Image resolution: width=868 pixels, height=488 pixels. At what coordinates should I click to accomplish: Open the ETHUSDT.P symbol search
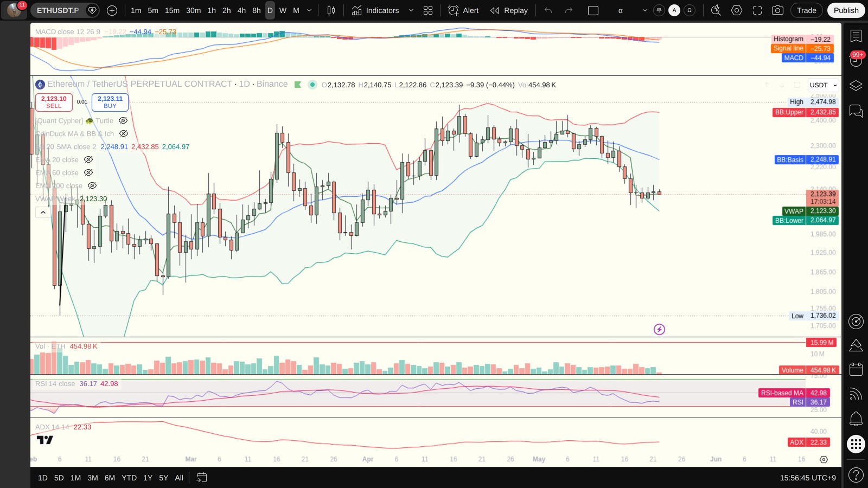tap(58, 10)
